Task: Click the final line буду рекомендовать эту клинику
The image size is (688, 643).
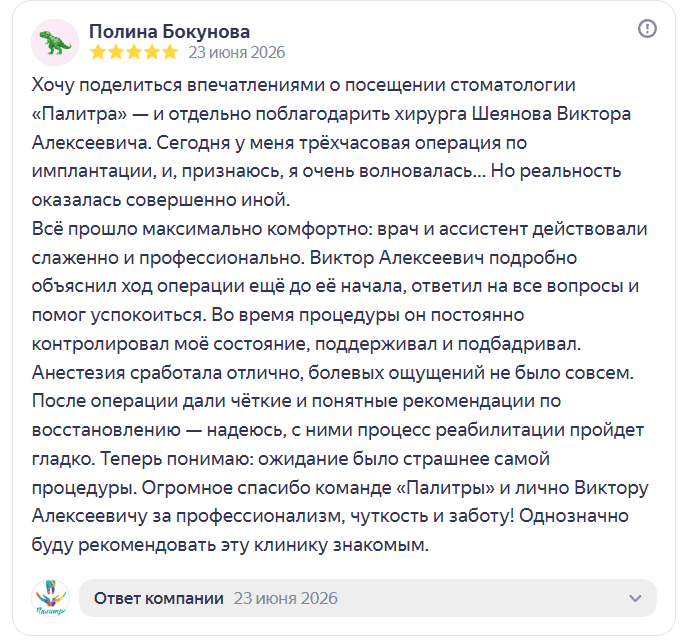Action: pyautogui.click(x=230, y=546)
